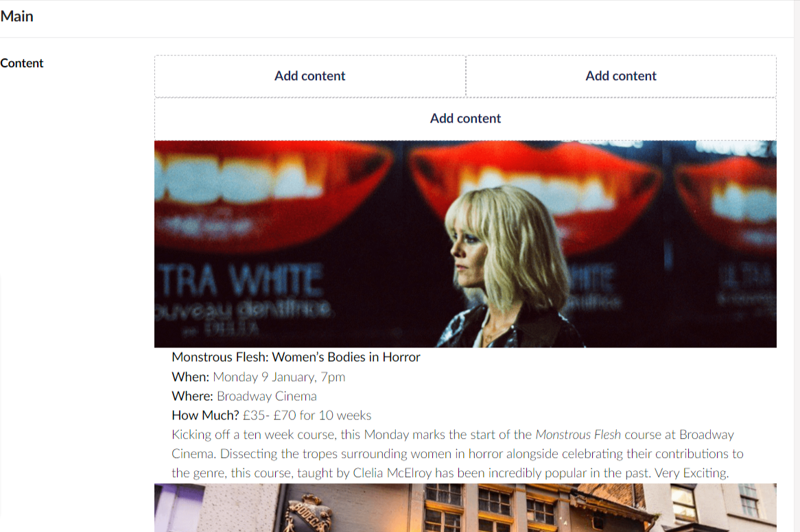Click the 'How Much?' label
This screenshot has height=532, width=800.
205,415
